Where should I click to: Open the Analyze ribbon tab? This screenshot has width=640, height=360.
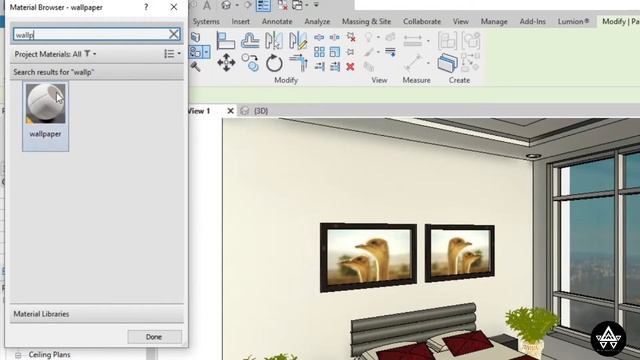(317, 21)
